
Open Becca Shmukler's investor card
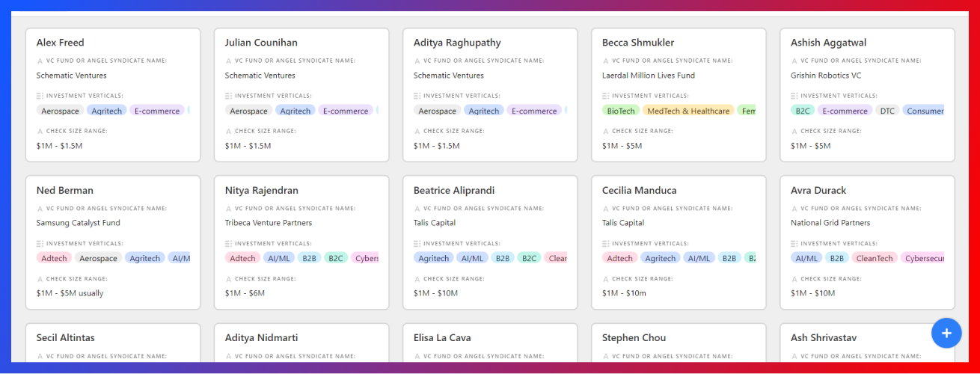[x=679, y=95]
